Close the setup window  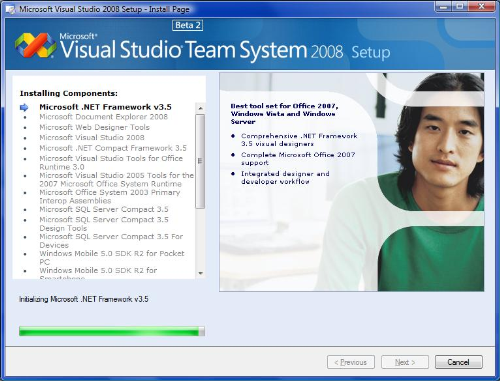pyautogui.click(x=481, y=6)
